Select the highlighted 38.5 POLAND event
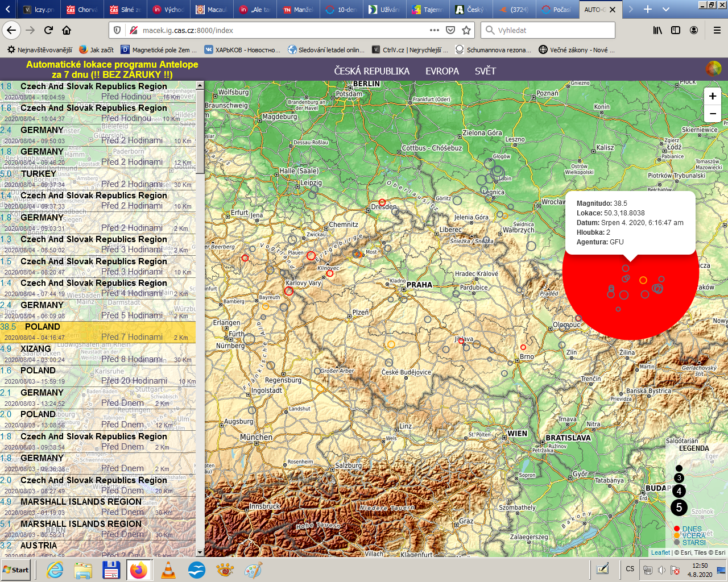 98,332
